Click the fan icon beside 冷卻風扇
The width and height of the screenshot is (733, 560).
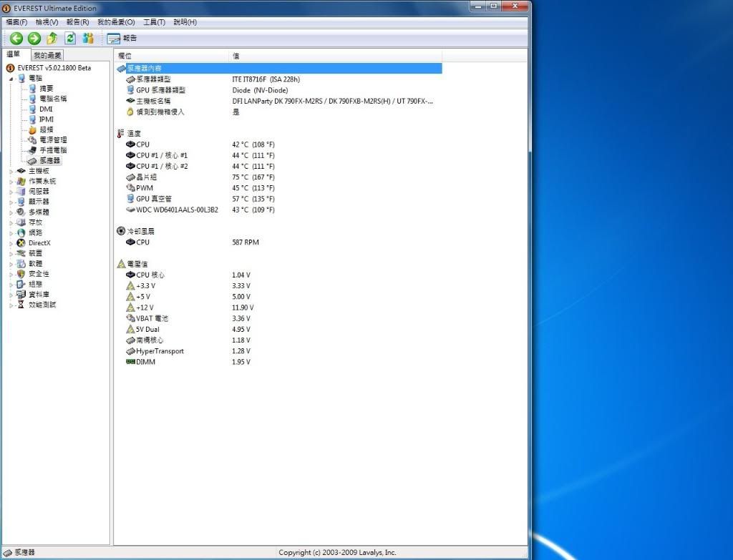[121, 231]
